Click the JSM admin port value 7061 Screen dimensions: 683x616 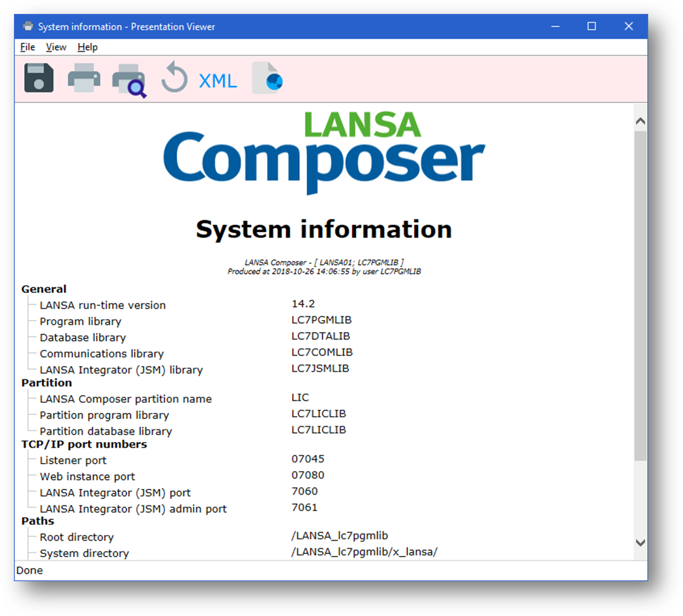click(304, 507)
